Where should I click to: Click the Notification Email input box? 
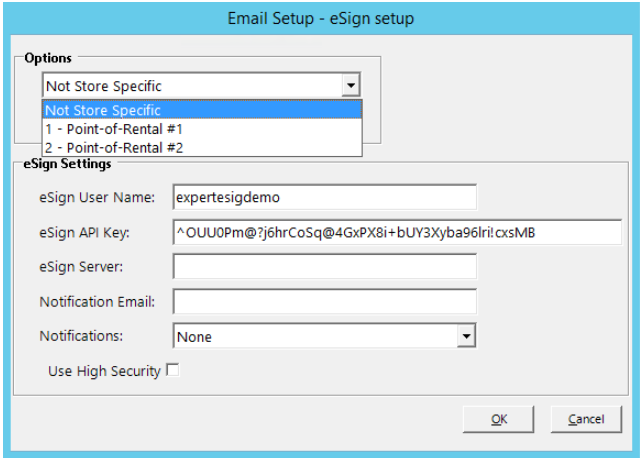(324, 302)
